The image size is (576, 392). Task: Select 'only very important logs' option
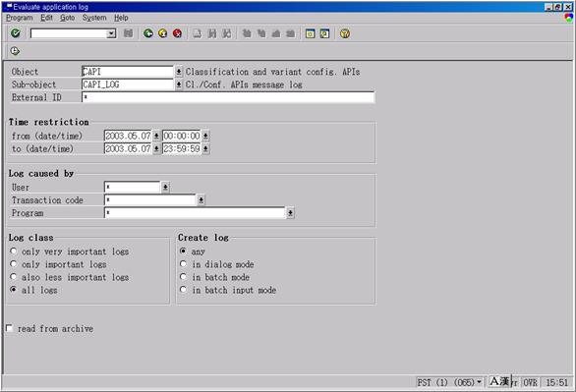click(14, 252)
